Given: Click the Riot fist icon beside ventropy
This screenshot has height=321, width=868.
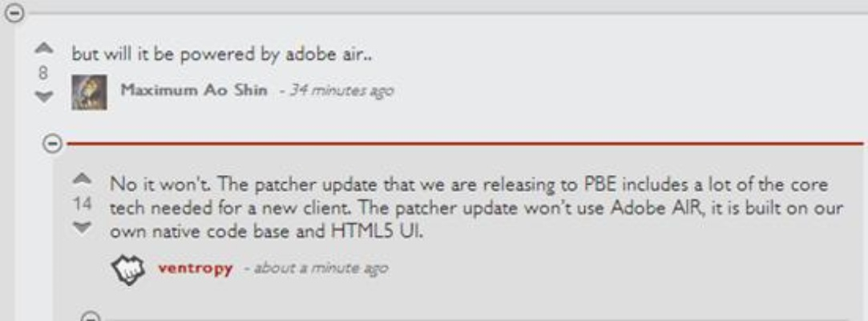Looking at the screenshot, I should click(x=128, y=270).
